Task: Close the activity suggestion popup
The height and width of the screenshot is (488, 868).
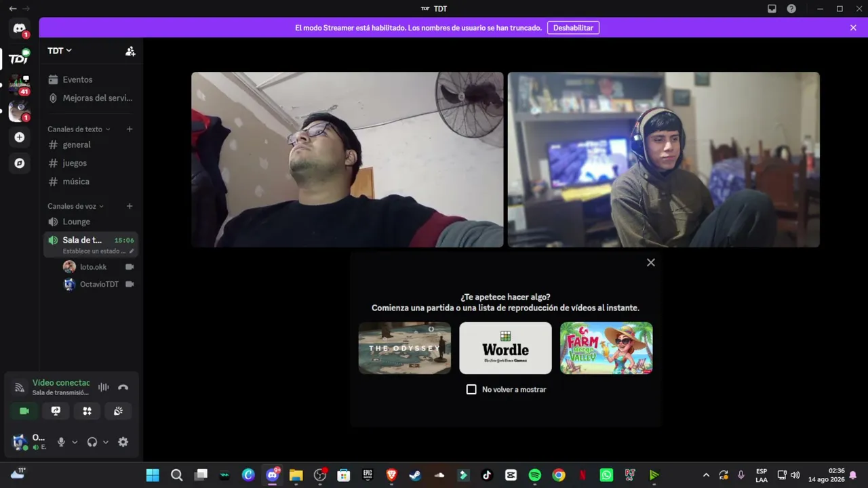Action: pos(651,262)
